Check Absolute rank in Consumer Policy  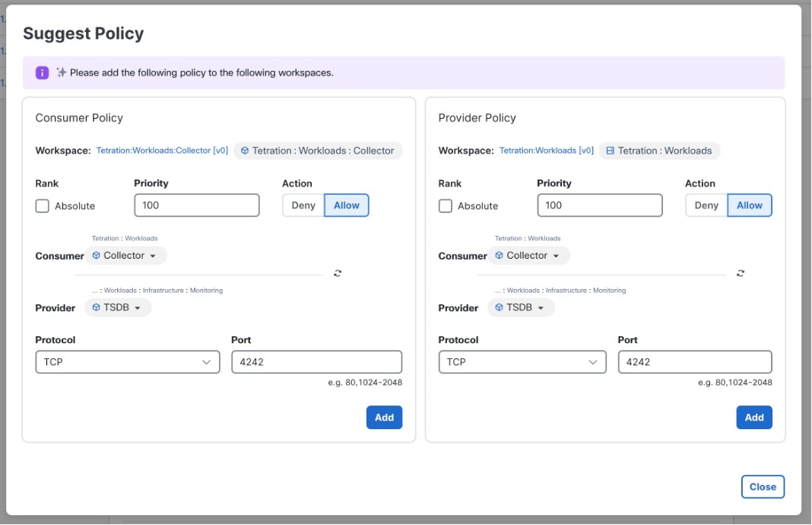pos(43,205)
